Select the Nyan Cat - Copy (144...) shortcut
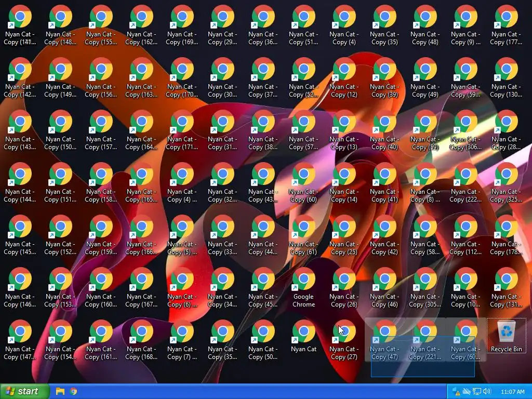 tap(20, 182)
